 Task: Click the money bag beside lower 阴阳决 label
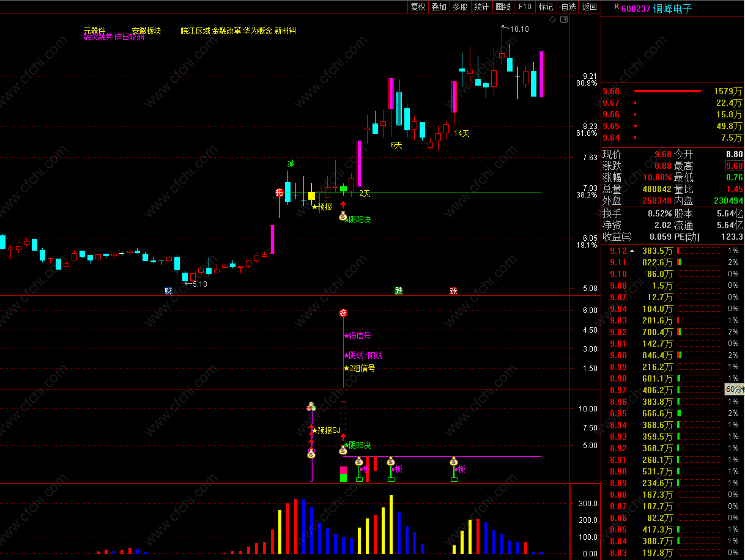(343, 449)
